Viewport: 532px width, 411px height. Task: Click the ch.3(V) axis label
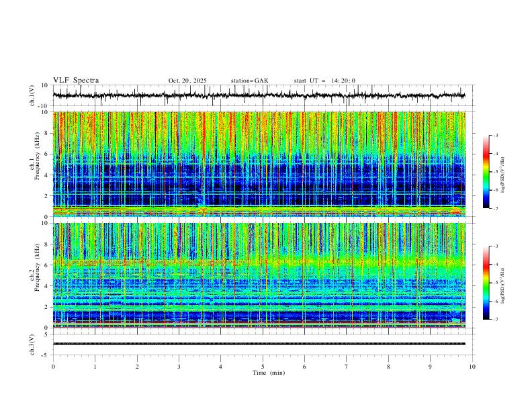click(32, 345)
